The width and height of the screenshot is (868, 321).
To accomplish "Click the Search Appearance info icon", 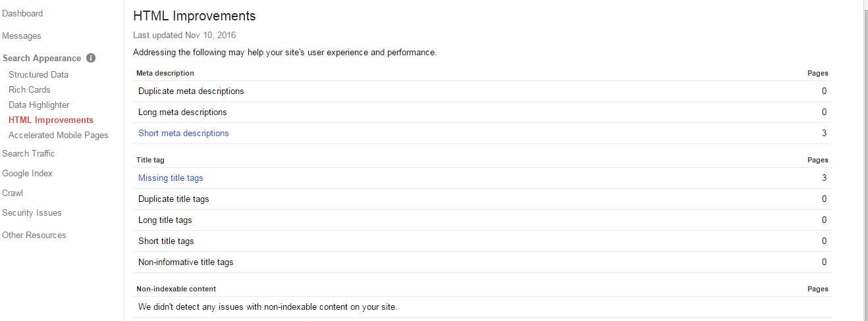I will coord(91,58).
